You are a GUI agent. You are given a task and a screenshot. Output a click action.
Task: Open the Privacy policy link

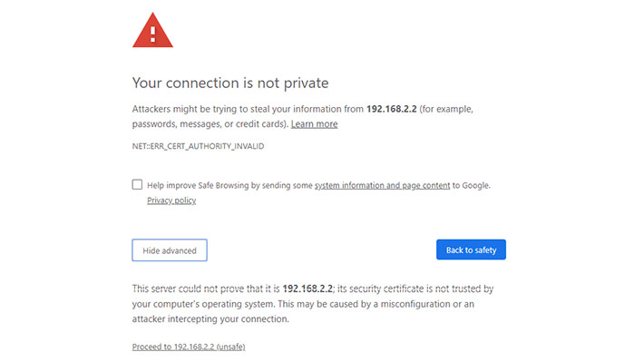point(171,201)
